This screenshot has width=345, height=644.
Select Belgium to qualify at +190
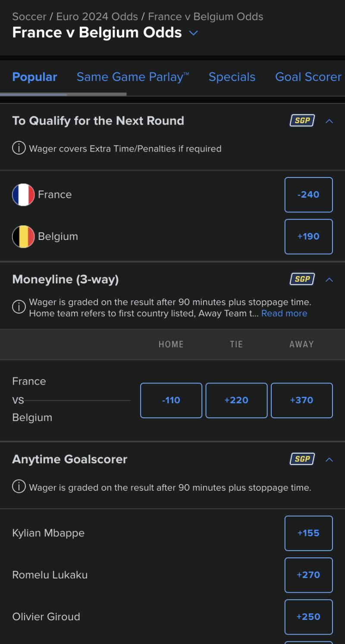308,236
